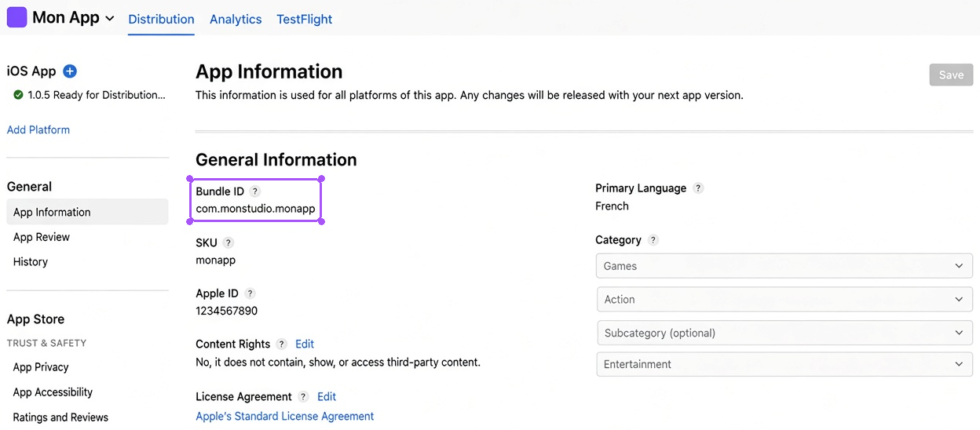Click the License Agreement help icon
The image size is (980, 430).
[x=303, y=397]
